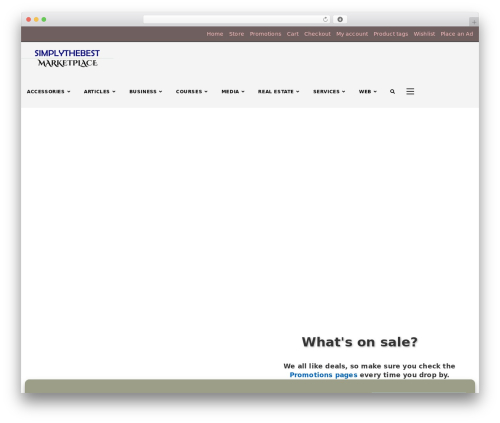Go to Home in top bar
Image resolution: width=500 pixels, height=423 pixels.
pyautogui.click(x=215, y=34)
